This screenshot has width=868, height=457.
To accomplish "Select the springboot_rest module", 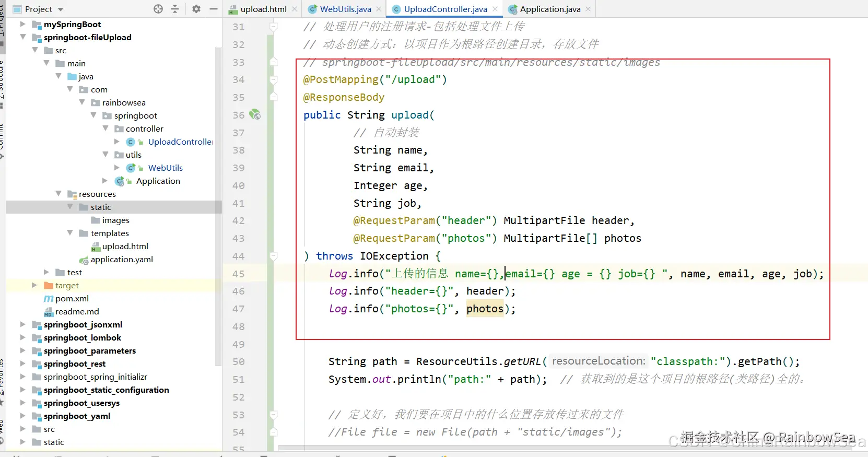I will pyautogui.click(x=75, y=364).
